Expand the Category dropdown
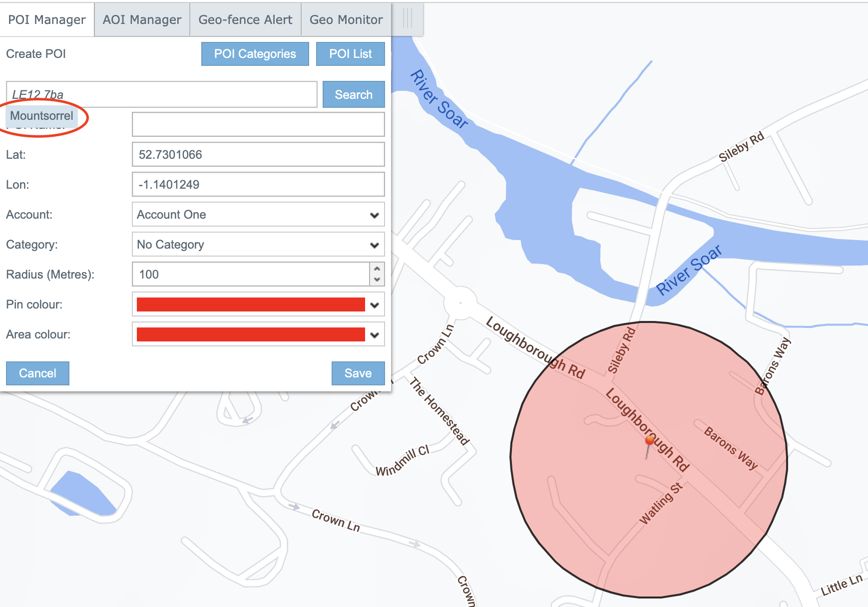Image resolution: width=868 pixels, height=607 pixels. tap(258, 245)
